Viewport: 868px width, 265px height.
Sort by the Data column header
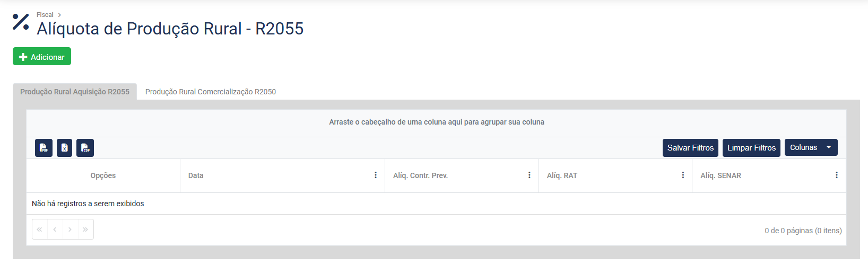tap(196, 175)
